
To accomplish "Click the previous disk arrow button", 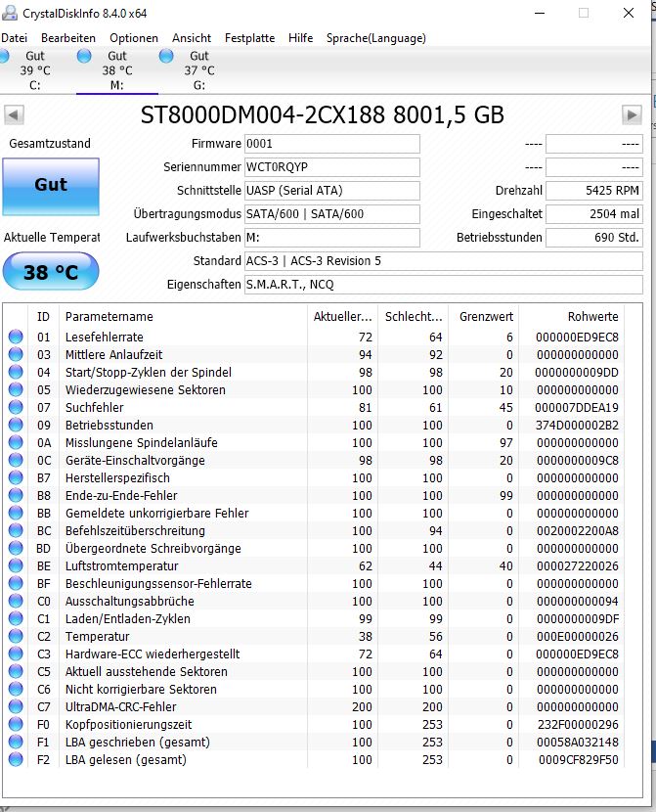I will click(14, 115).
